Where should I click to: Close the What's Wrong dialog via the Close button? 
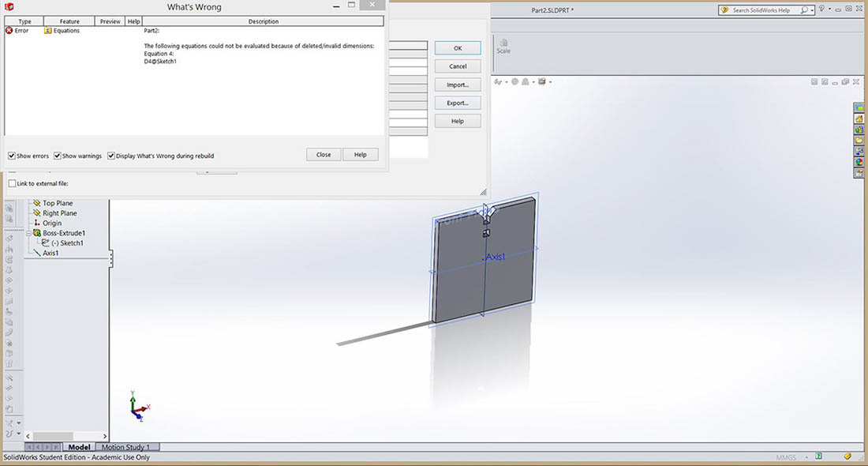(324, 155)
